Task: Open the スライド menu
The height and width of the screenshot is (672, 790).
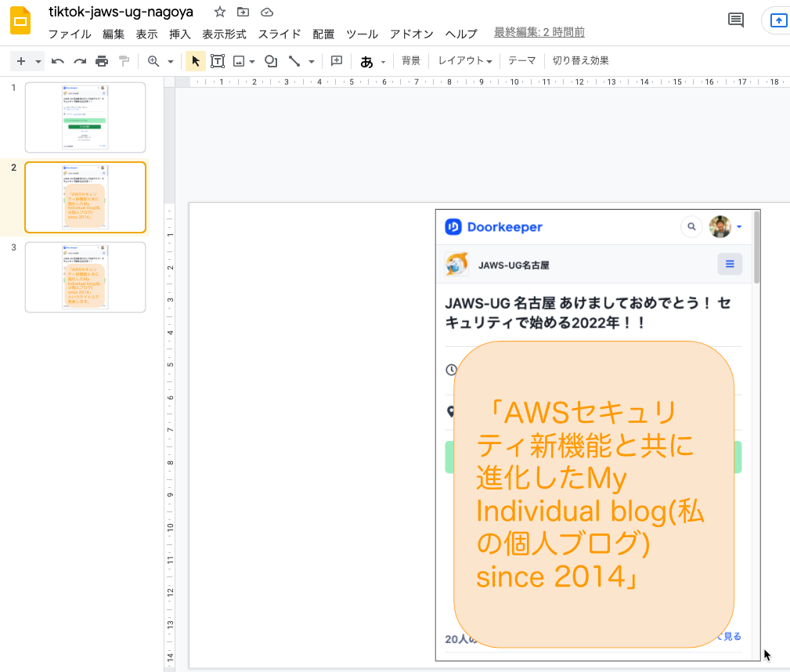Action: 279,34
